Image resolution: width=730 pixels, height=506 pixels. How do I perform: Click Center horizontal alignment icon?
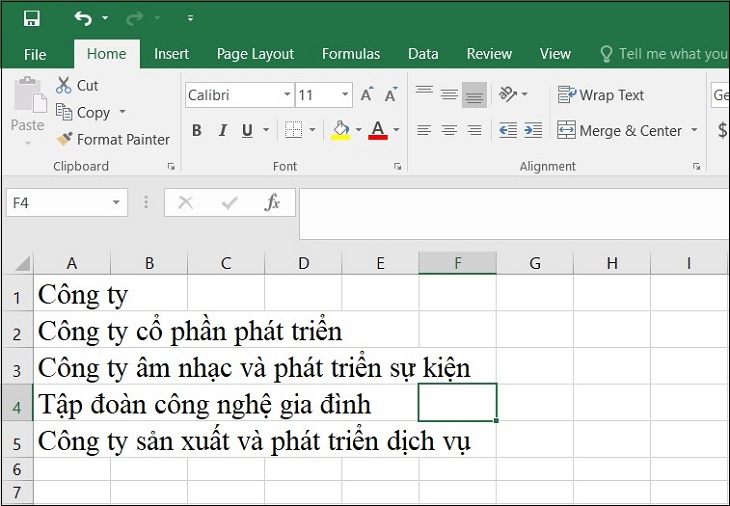click(449, 130)
